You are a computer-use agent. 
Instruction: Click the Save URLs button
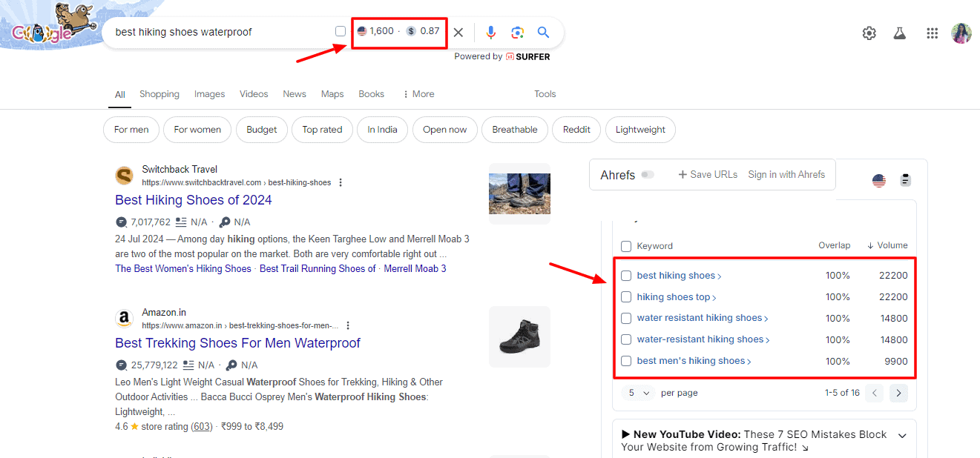pyautogui.click(x=708, y=174)
